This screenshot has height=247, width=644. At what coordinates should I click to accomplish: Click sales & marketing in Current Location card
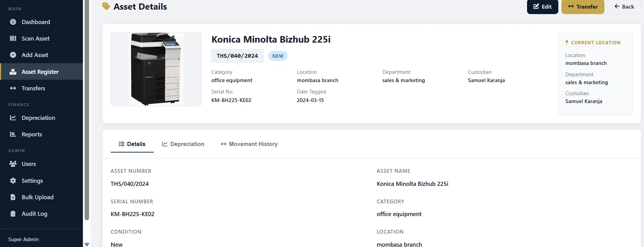point(587,82)
